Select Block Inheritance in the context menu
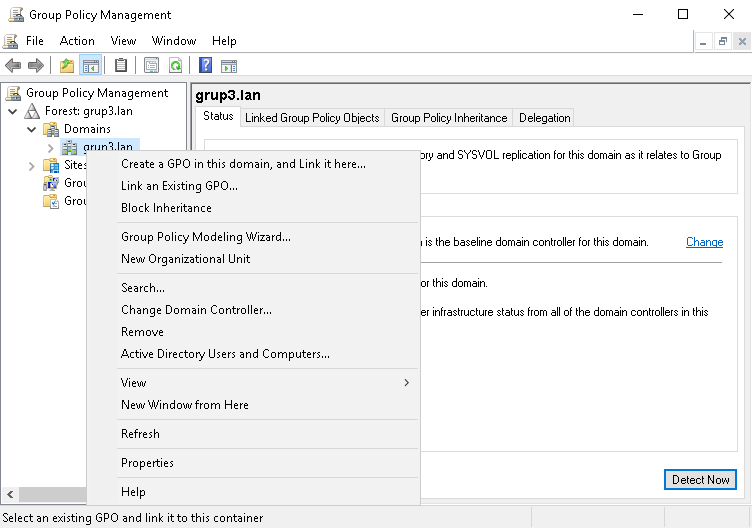 pyautogui.click(x=166, y=208)
